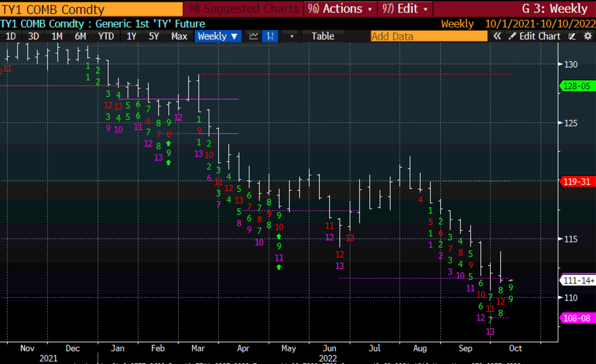The width and height of the screenshot is (596, 364).
Task: Click the 130 axis label
Action: point(571,65)
